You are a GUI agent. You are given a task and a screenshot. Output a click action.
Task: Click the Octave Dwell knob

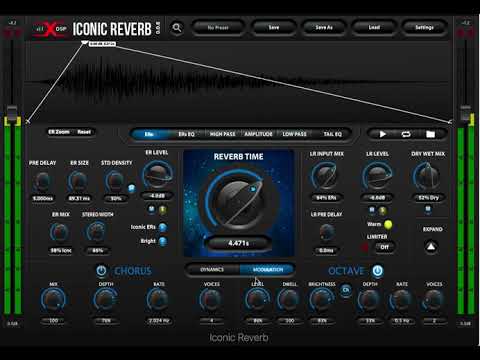[289, 300]
